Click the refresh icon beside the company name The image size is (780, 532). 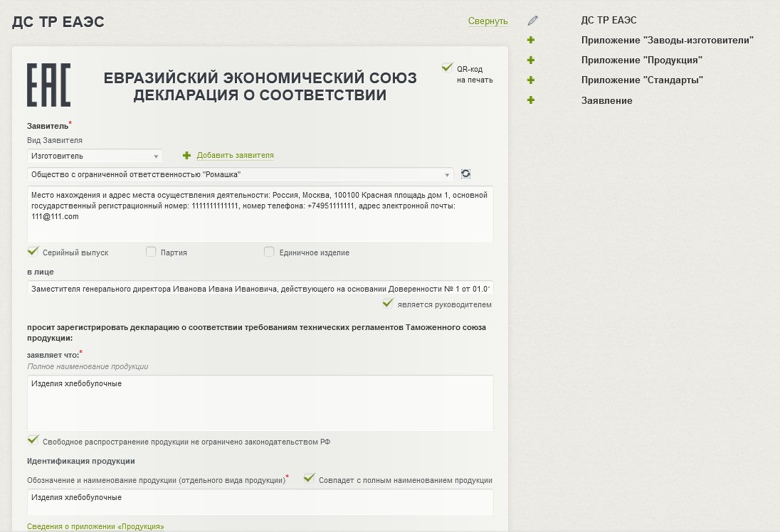point(465,174)
